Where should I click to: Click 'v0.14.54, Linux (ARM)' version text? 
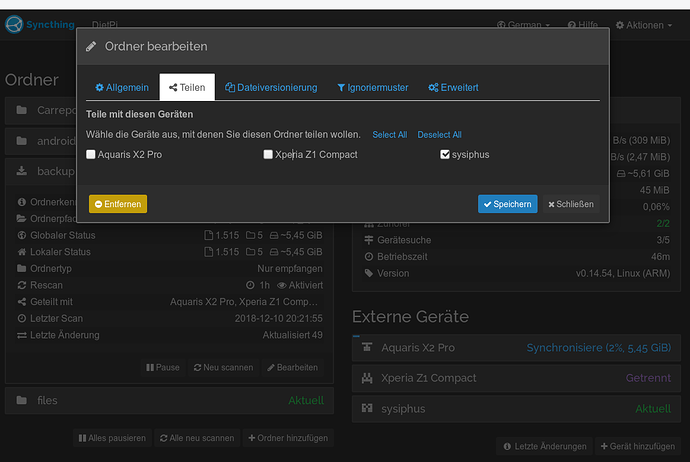pyautogui.click(x=623, y=273)
